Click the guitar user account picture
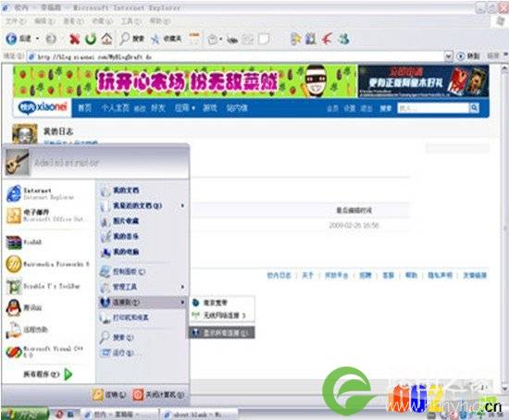 click(x=18, y=162)
